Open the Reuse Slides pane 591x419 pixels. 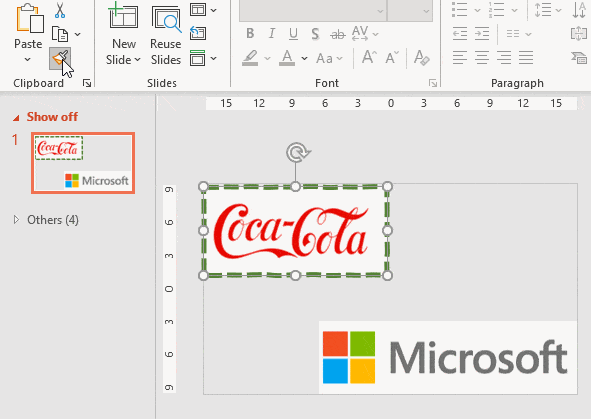click(x=166, y=35)
